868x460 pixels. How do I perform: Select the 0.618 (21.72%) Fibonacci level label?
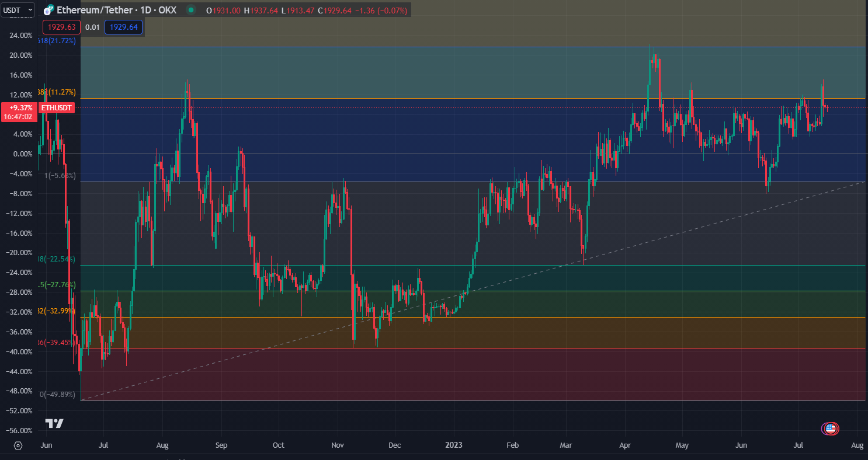(x=57, y=41)
